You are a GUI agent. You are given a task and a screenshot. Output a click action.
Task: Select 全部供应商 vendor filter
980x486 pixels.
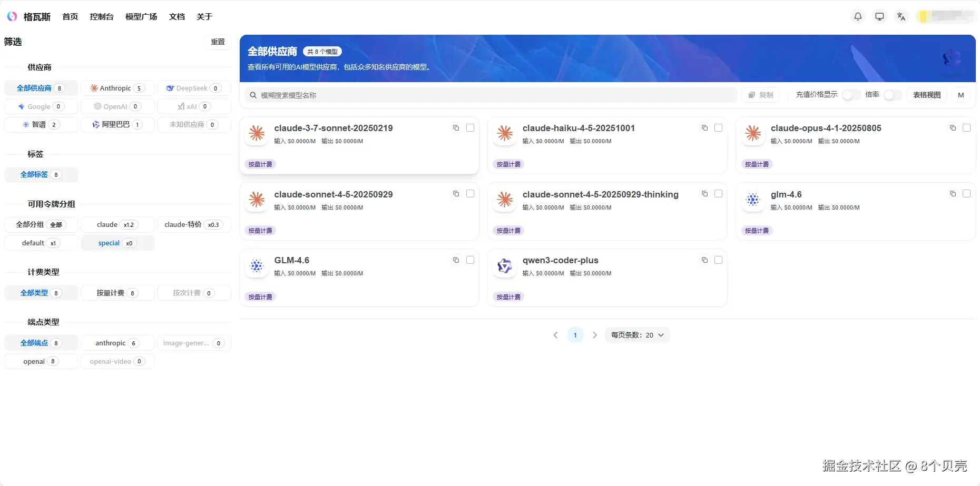[41, 88]
